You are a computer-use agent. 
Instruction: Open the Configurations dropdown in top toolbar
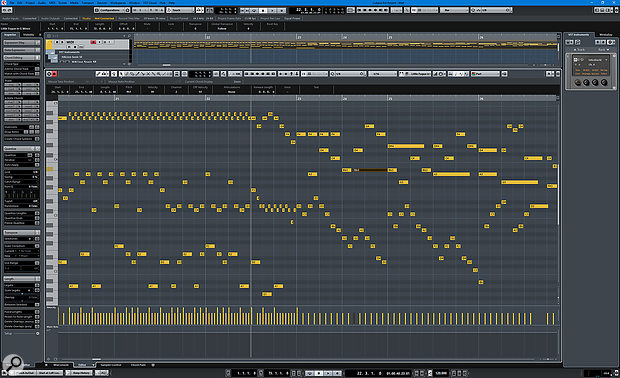[x=112, y=10]
